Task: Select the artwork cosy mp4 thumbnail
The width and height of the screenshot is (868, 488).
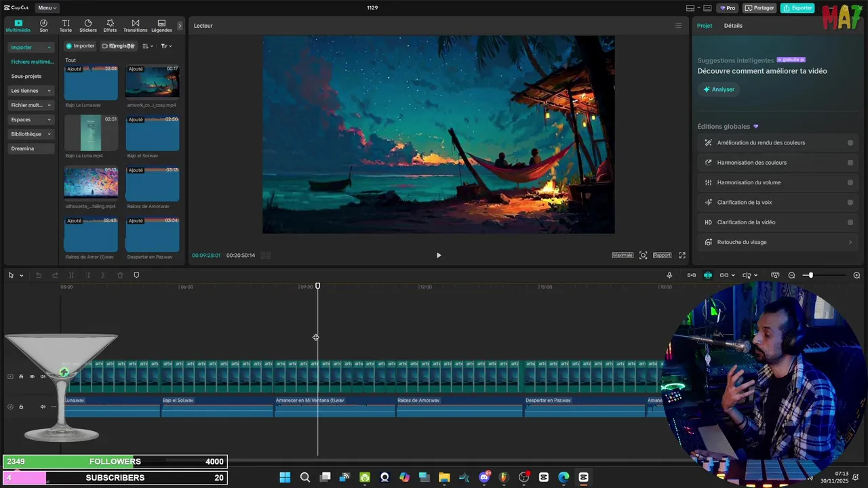Action: [153, 83]
